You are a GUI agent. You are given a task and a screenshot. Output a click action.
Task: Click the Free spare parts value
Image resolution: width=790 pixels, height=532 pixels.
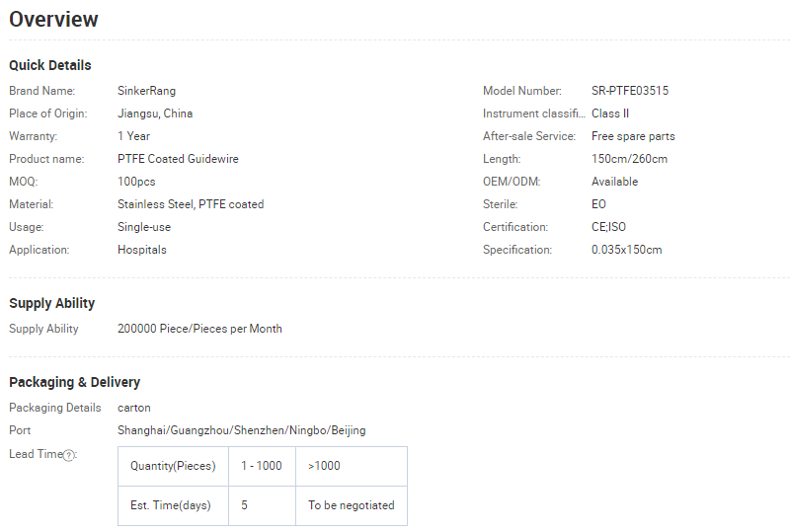pyautogui.click(x=633, y=136)
